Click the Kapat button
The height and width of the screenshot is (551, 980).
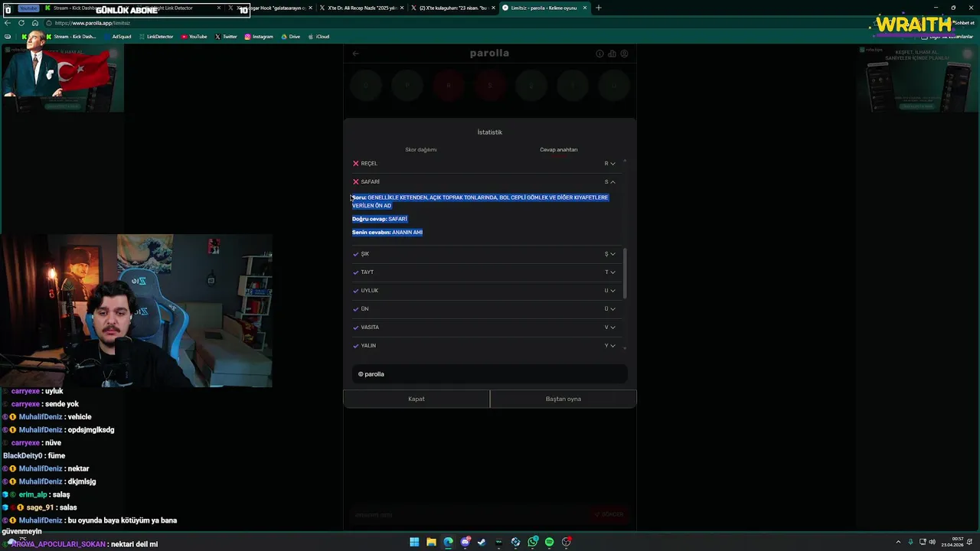(416, 399)
